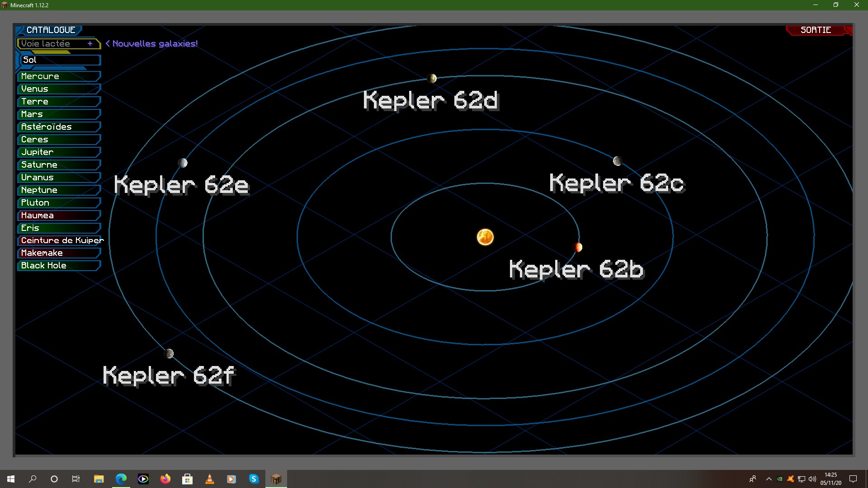Screen dimensions: 868x488
Task: Select the Sol solar system entry
Action: tap(60, 60)
